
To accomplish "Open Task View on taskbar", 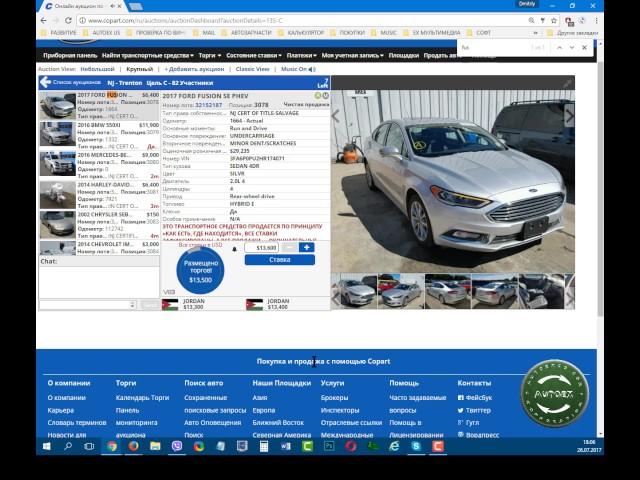I will 89,447.
